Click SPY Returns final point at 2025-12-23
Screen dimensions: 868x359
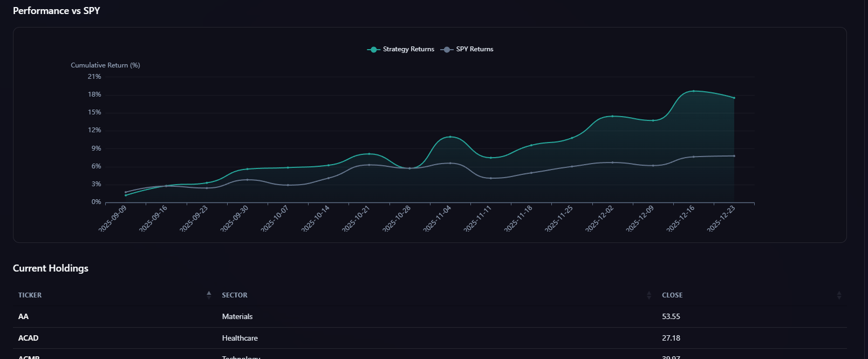pos(734,156)
